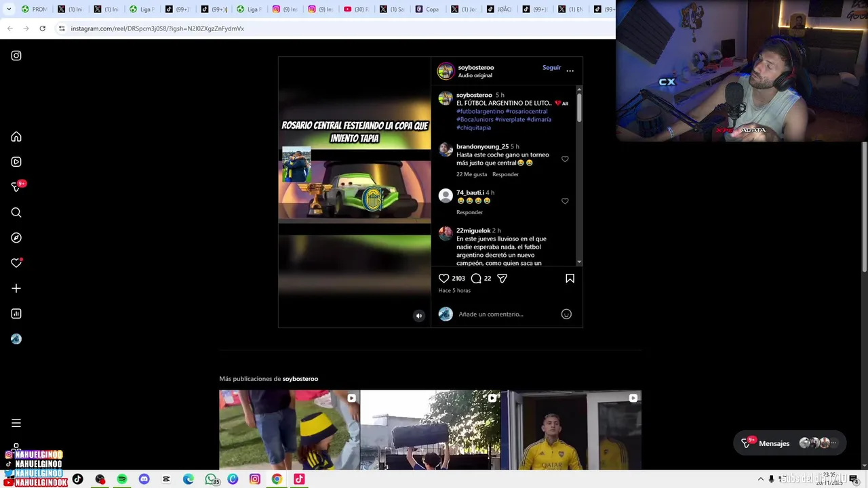Switch to the YouTube (30) browser tab
The image size is (868, 488).
[x=357, y=9]
